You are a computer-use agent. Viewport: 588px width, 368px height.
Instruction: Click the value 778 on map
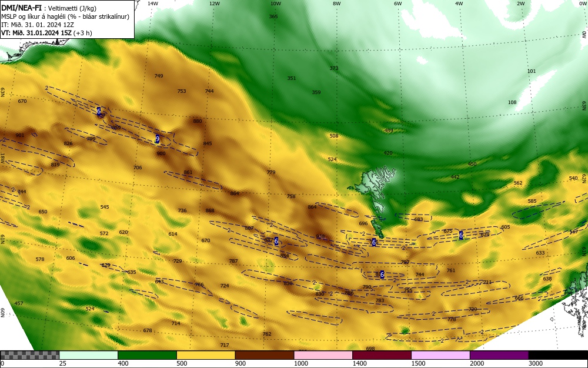click(452, 319)
